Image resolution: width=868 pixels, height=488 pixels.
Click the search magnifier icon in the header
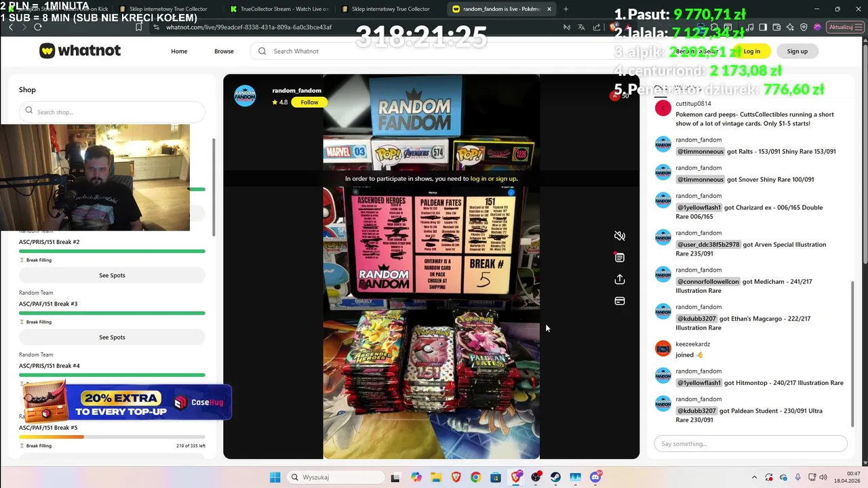pos(262,51)
